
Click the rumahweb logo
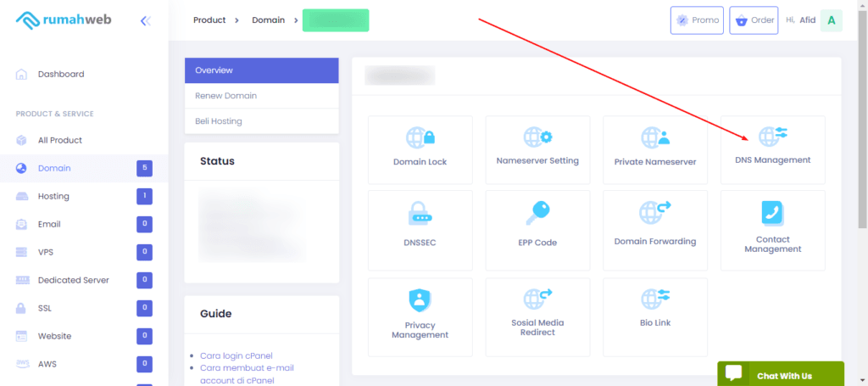pos(63,20)
